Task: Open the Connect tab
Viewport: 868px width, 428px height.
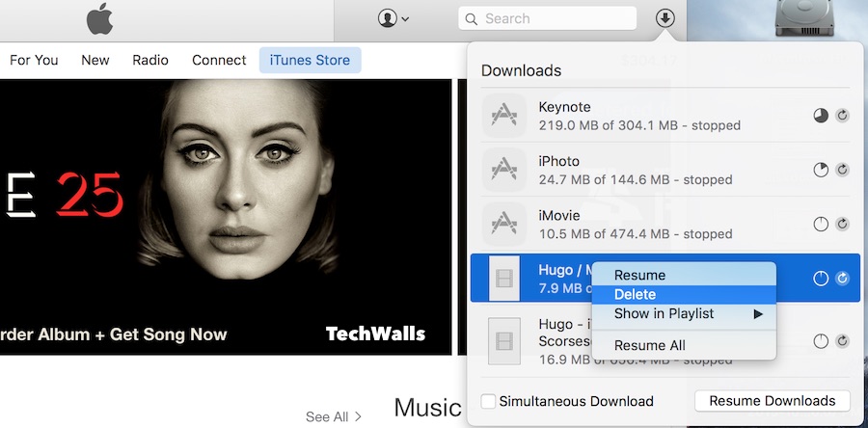Action: [x=219, y=60]
